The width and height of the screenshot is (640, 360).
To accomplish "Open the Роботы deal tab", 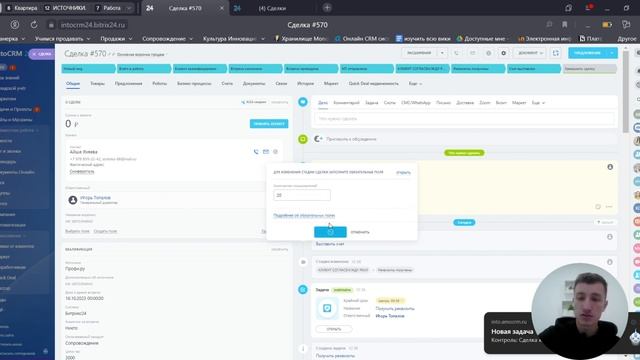I will (160, 83).
